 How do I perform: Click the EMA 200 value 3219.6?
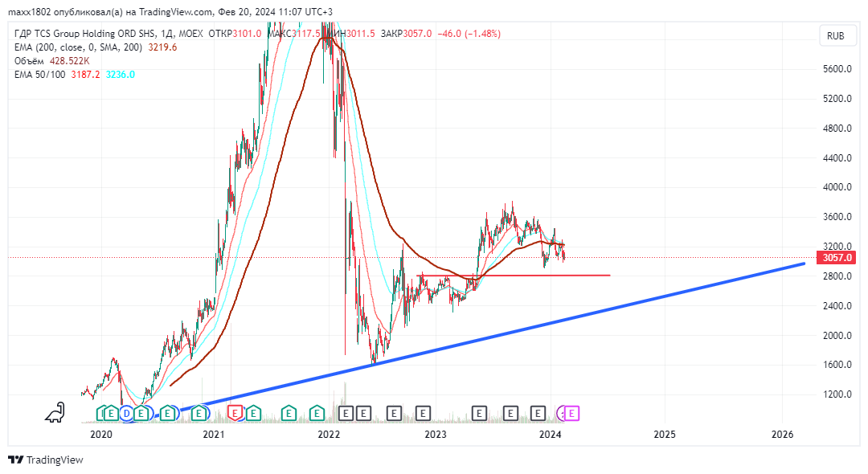pos(162,47)
